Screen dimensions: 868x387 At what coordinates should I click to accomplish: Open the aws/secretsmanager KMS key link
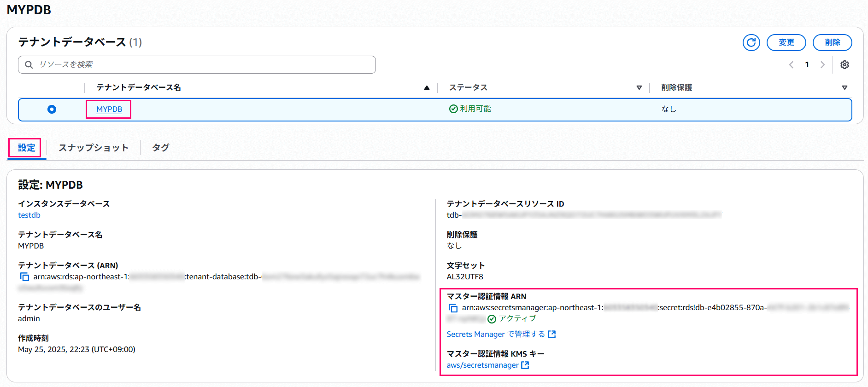click(482, 365)
